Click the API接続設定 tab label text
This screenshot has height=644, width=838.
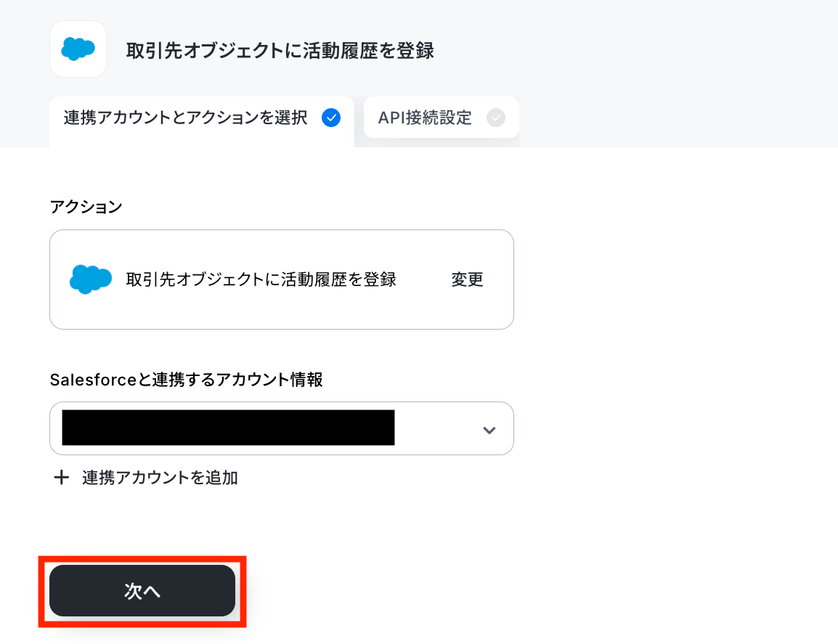tap(425, 118)
